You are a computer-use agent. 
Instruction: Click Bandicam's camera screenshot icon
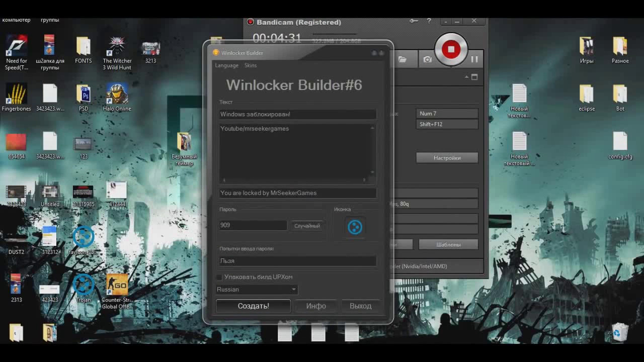(427, 59)
